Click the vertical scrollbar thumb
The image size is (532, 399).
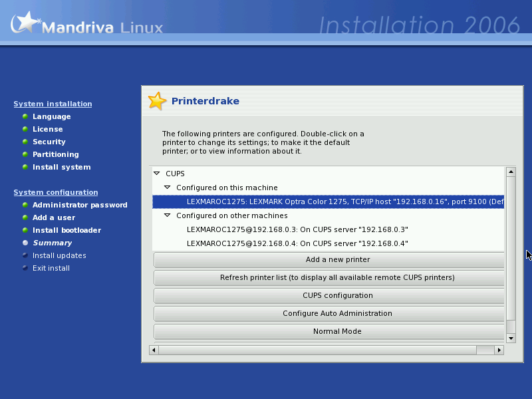pyautogui.click(x=511, y=248)
